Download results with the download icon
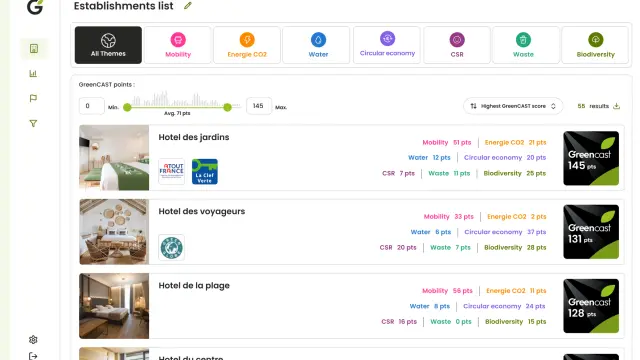This screenshot has width=640, height=360. 616,106
